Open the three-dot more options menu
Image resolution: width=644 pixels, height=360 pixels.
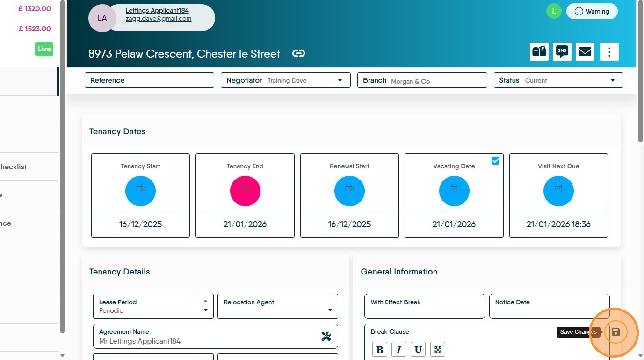[x=609, y=51]
